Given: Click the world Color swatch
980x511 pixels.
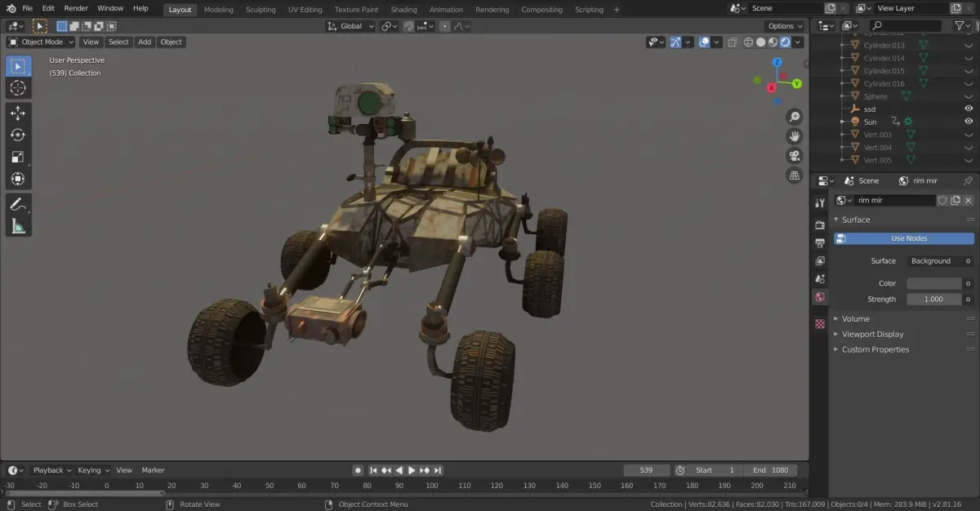Looking at the screenshot, I should pos(934,283).
